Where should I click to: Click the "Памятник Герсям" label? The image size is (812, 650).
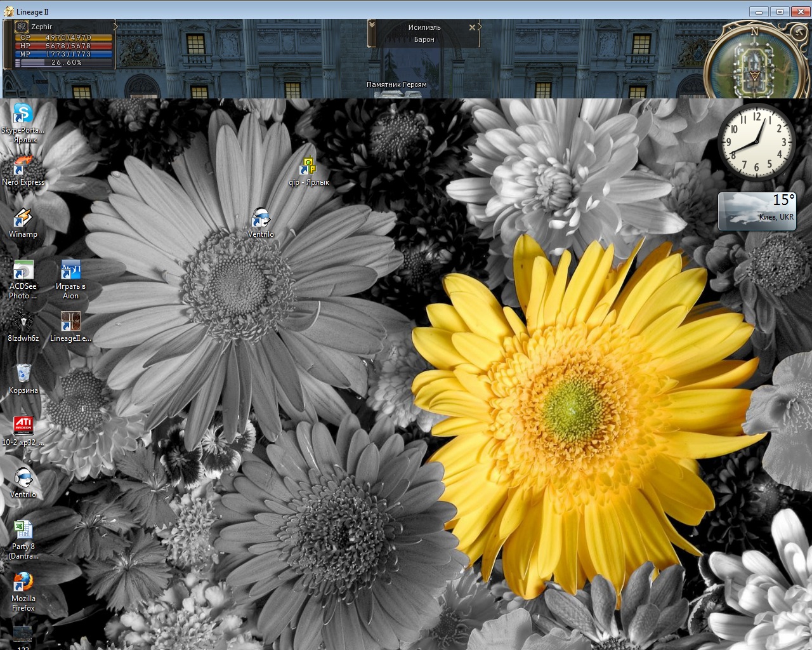tap(396, 84)
